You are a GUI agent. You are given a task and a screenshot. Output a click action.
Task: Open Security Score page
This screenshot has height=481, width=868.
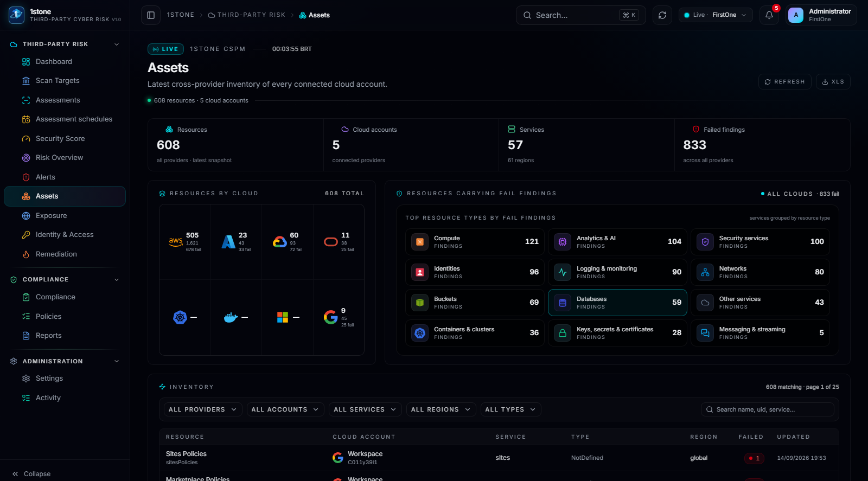pyautogui.click(x=65, y=139)
